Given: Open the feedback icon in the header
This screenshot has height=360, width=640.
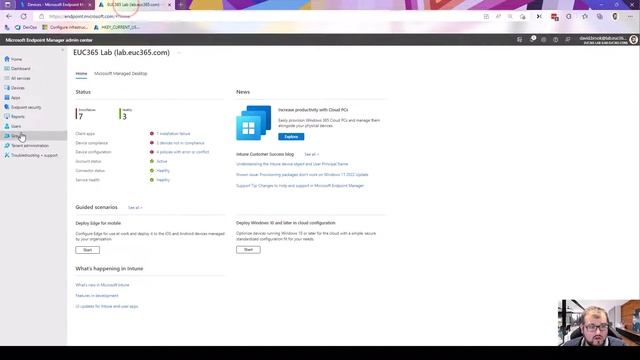Looking at the screenshot, I should click(568, 40).
